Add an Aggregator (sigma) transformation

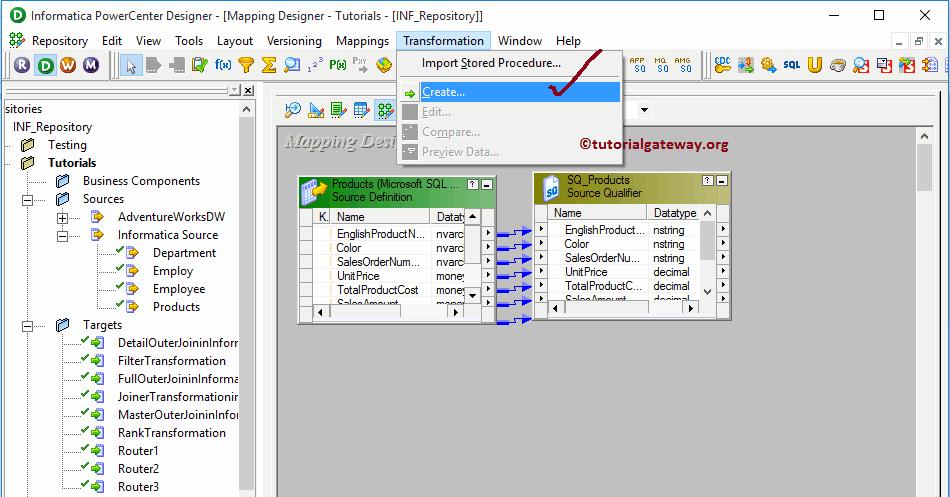pyautogui.click(x=269, y=65)
